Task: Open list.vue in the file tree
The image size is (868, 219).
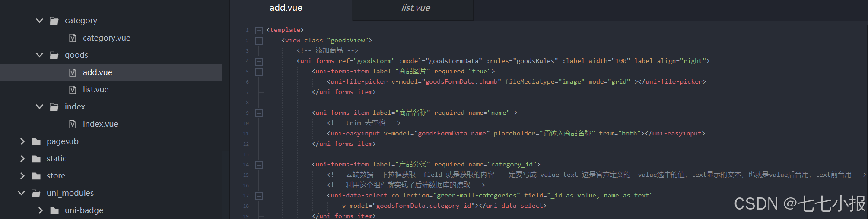Action: (95, 90)
